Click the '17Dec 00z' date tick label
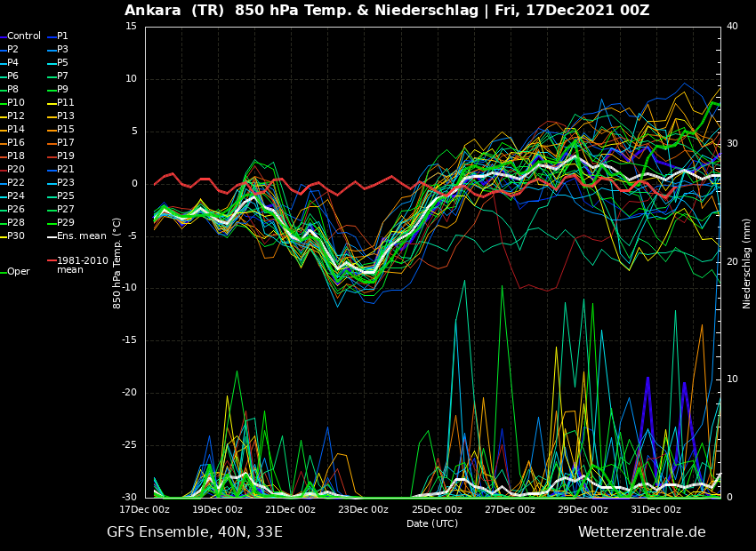Screen dimensions: 756x551 (145, 509)
